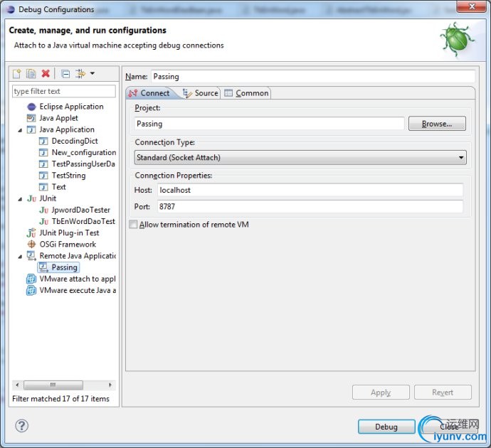Click the Host field with localhost
The height and width of the screenshot is (448, 491).
pyautogui.click(x=310, y=190)
